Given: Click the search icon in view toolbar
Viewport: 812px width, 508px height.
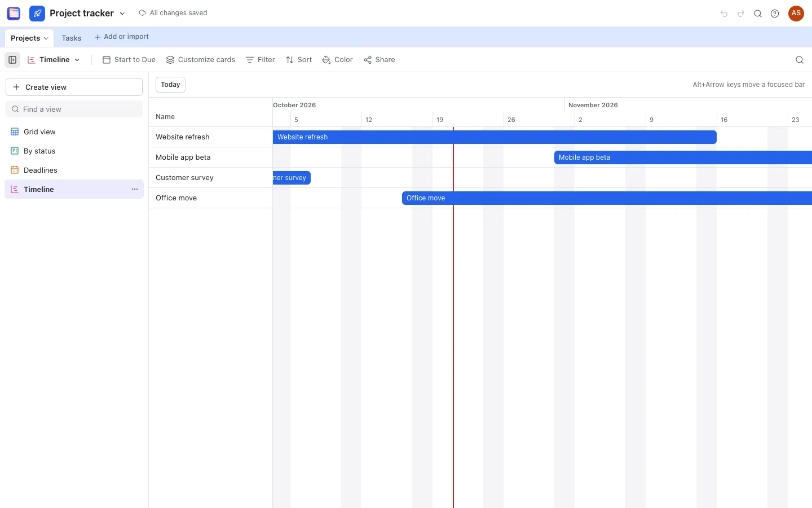Looking at the screenshot, I should [800, 60].
